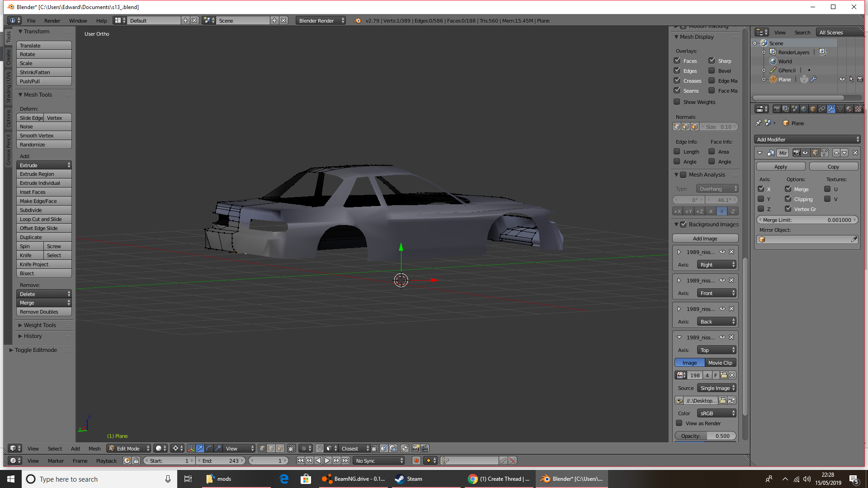Enable Edge Info Length checkbox
The image size is (868, 488).
677,151
